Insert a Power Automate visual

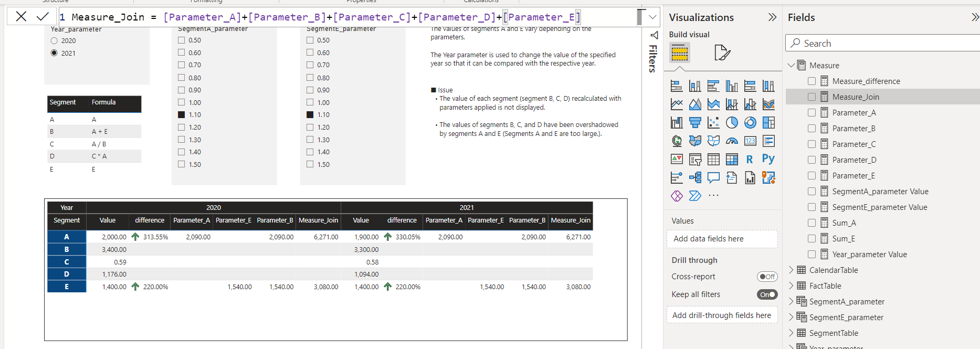pyautogui.click(x=695, y=196)
